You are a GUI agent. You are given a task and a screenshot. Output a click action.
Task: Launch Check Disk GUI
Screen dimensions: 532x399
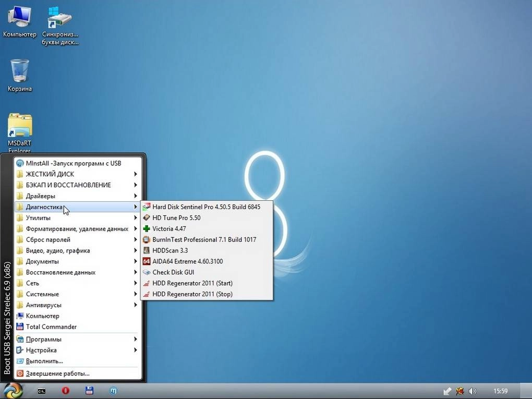(x=207, y=272)
